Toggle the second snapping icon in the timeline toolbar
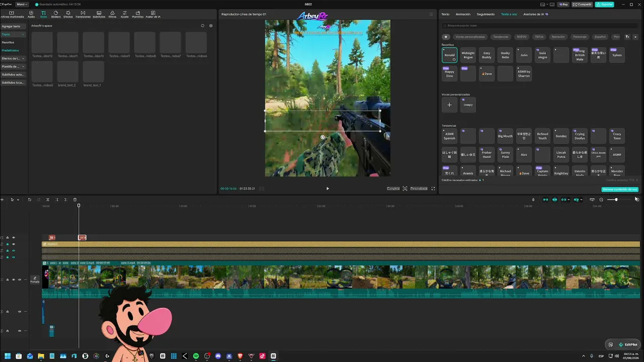The height and width of the screenshot is (362, 644). click(554, 200)
